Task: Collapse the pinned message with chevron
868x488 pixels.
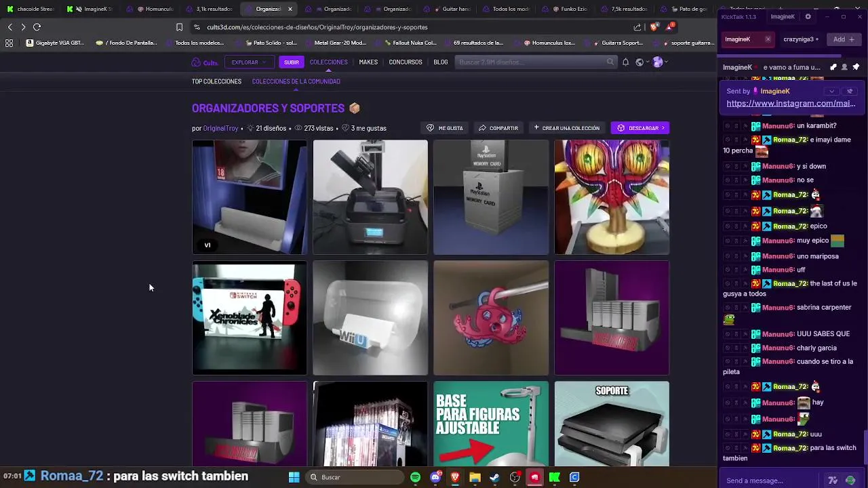Action: (831, 91)
